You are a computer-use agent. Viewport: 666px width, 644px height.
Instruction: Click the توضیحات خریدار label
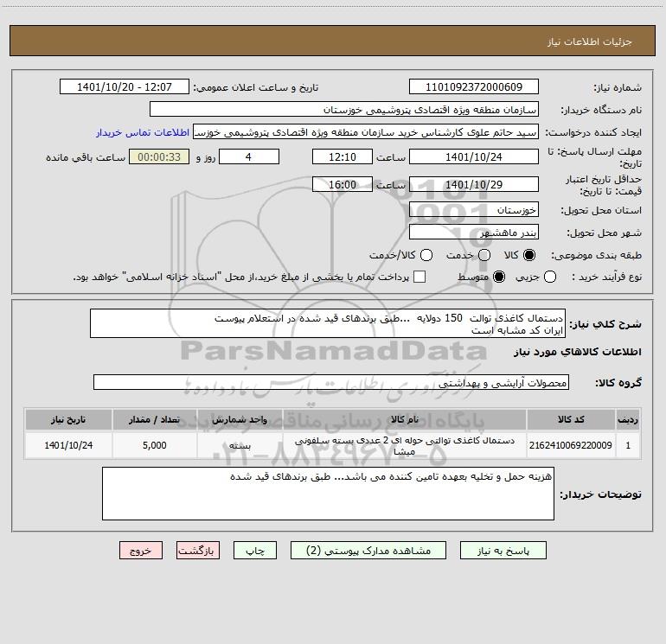click(x=600, y=494)
